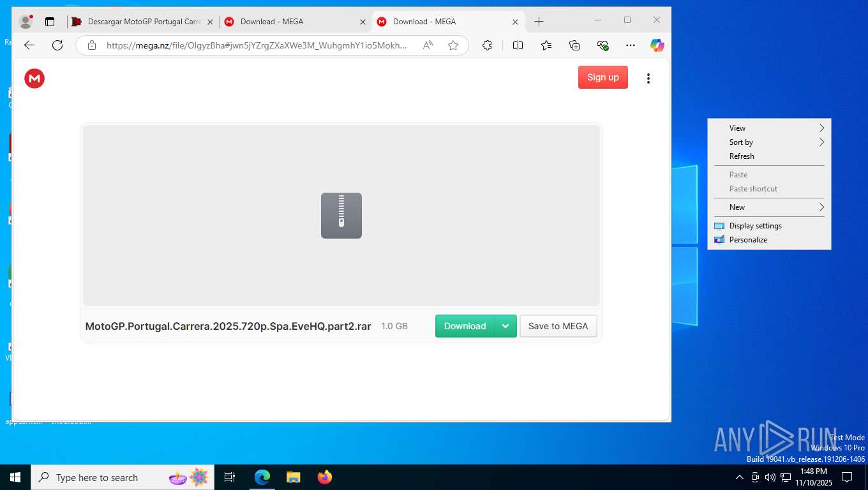Click the Sign up button

click(x=603, y=77)
